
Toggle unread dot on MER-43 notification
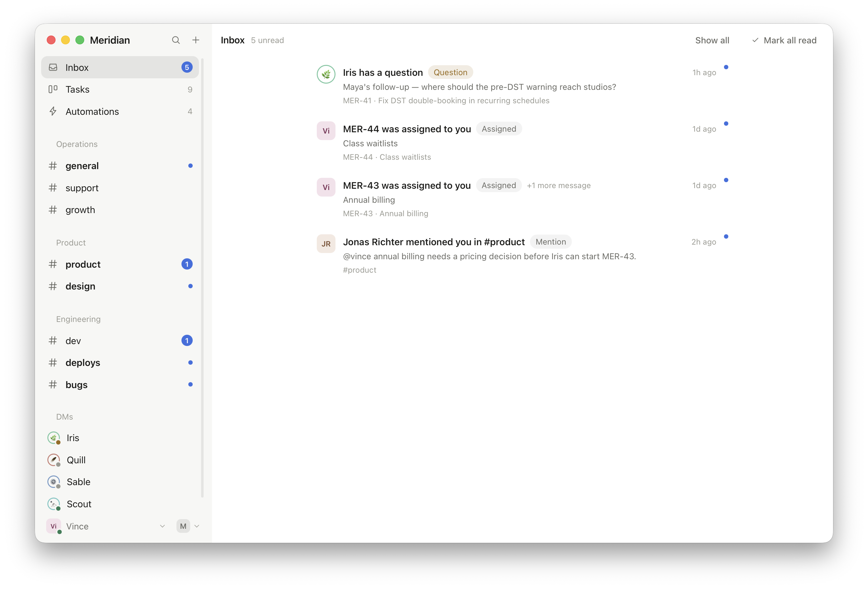click(726, 180)
